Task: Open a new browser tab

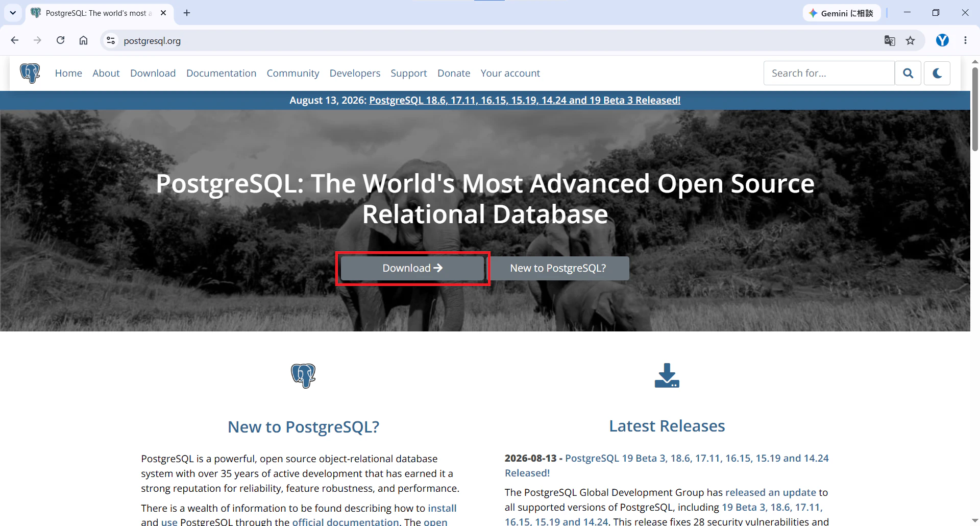Action: (x=187, y=13)
